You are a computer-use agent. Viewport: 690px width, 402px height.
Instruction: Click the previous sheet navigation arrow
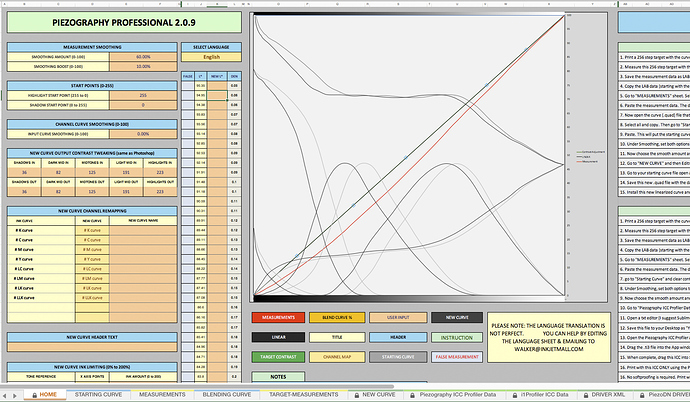click(8, 395)
